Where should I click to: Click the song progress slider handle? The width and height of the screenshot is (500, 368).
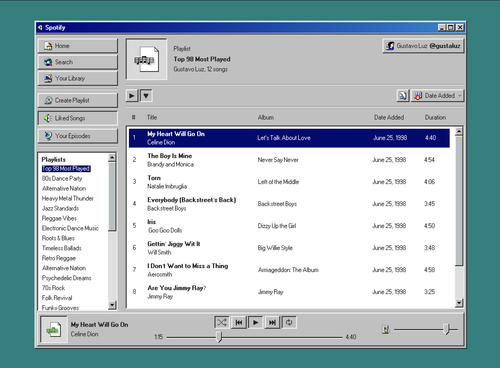coord(219,337)
